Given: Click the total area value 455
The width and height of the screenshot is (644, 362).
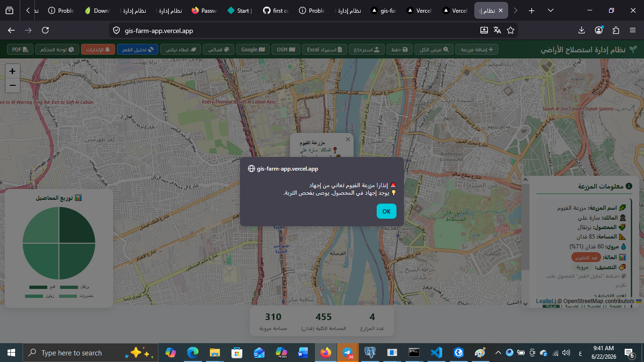Looking at the screenshot, I should pyautogui.click(x=323, y=317).
